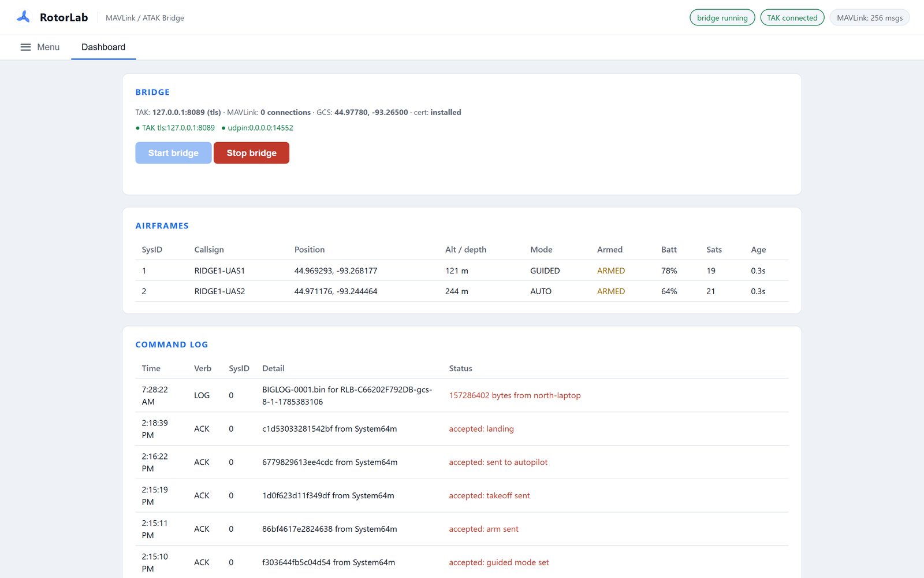Select the RIDGE1-UAS1 callsign cell
Viewport: 924px width, 578px height.
click(x=219, y=271)
